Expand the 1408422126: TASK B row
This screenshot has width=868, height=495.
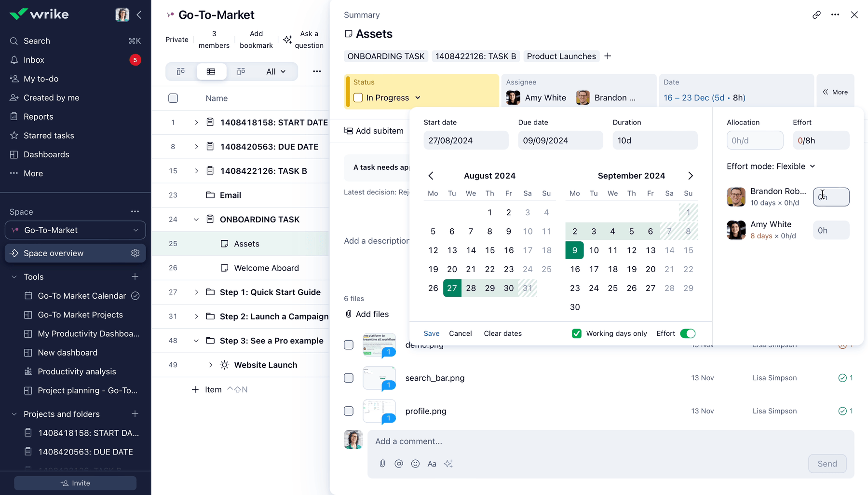point(196,171)
